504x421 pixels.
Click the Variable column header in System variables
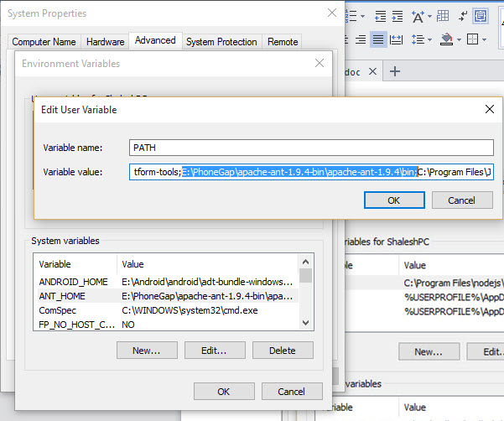tap(75, 264)
